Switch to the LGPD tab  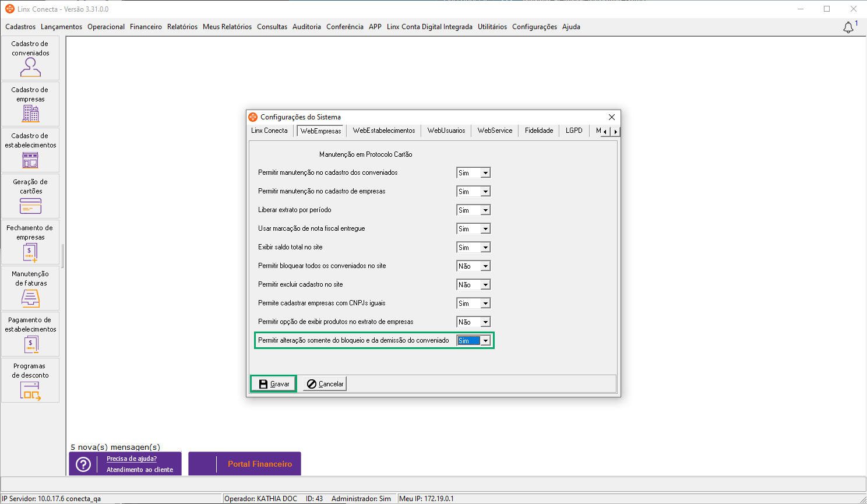[x=574, y=131]
